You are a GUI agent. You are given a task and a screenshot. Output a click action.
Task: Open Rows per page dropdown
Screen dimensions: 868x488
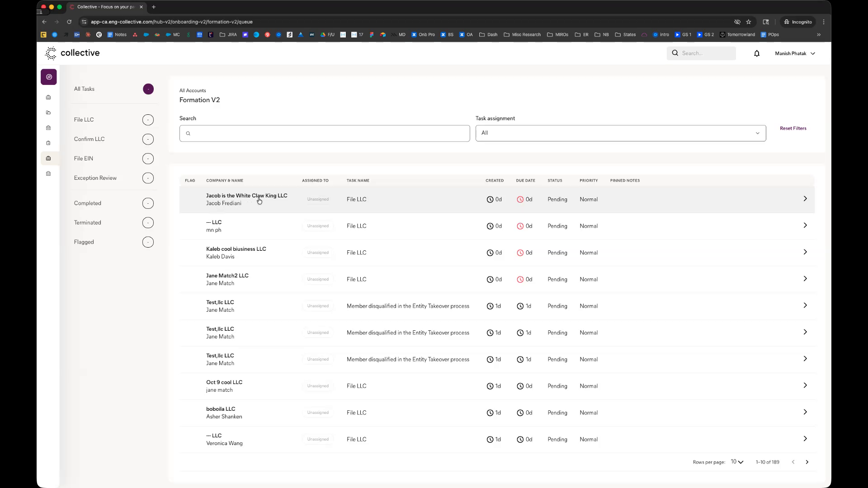pos(737,462)
